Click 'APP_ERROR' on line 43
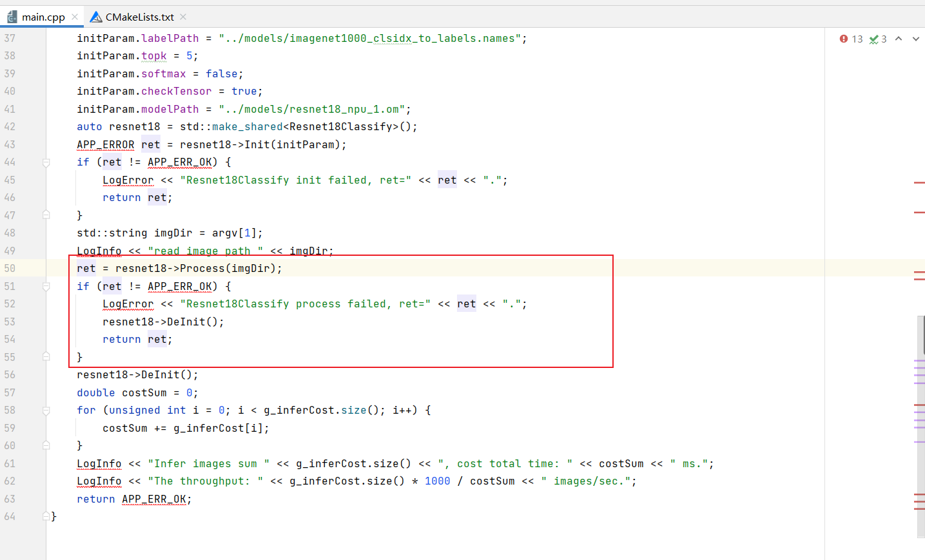Viewport: 925px width, 560px height. pos(106,145)
